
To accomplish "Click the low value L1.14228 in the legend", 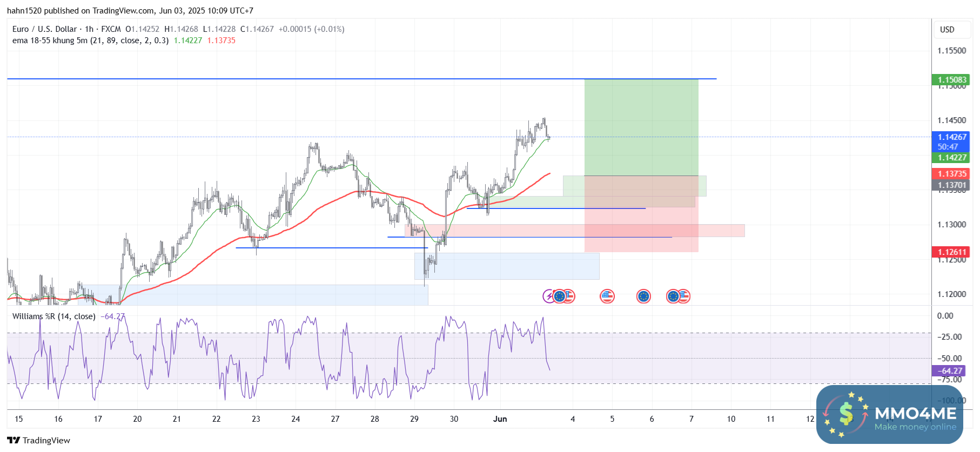I will (219, 29).
